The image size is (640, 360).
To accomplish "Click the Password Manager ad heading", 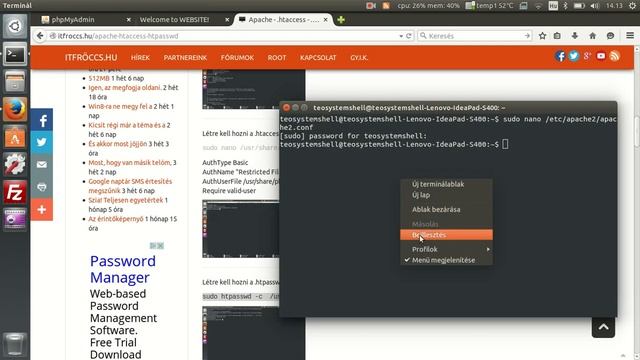I will click(122, 269).
